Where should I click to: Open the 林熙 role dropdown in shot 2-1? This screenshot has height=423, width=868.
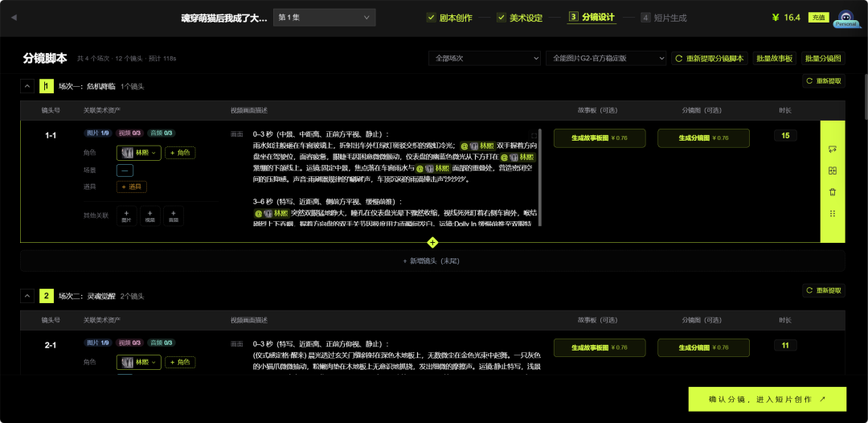pyautogui.click(x=139, y=362)
